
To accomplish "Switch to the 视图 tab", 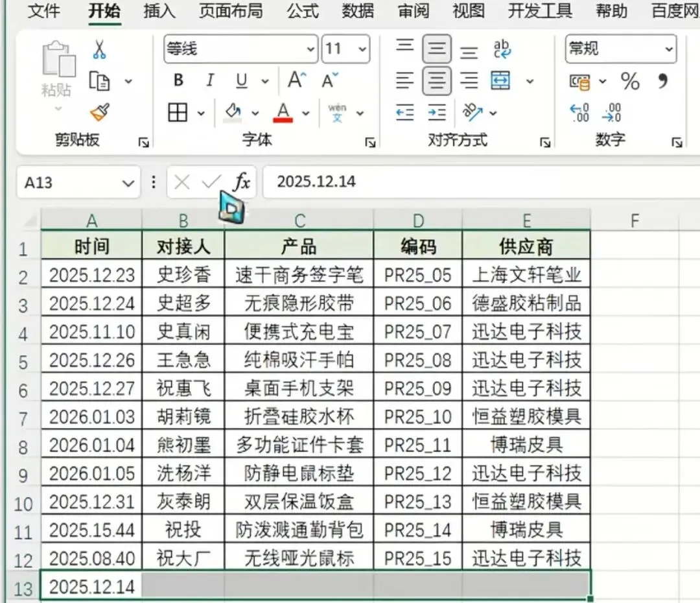I will (469, 11).
